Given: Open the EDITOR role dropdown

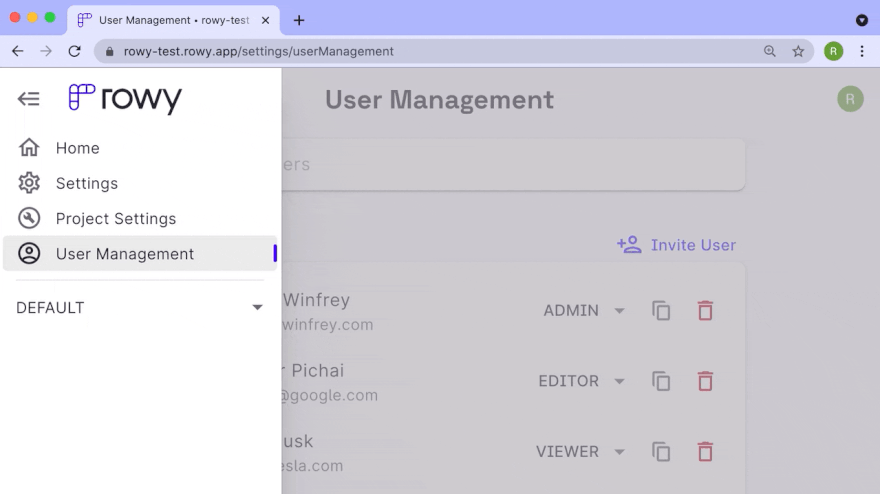Looking at the screenshot, I should click(582, 381).
